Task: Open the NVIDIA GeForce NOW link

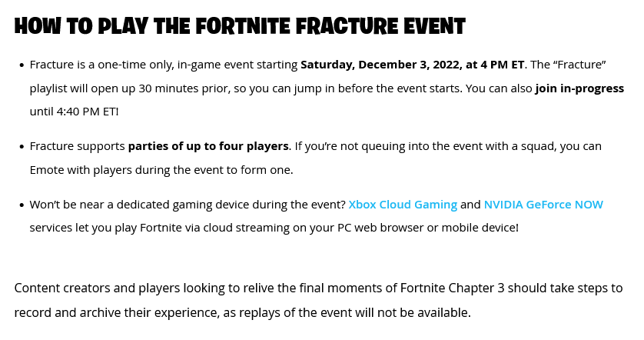Action: (543, 205)
